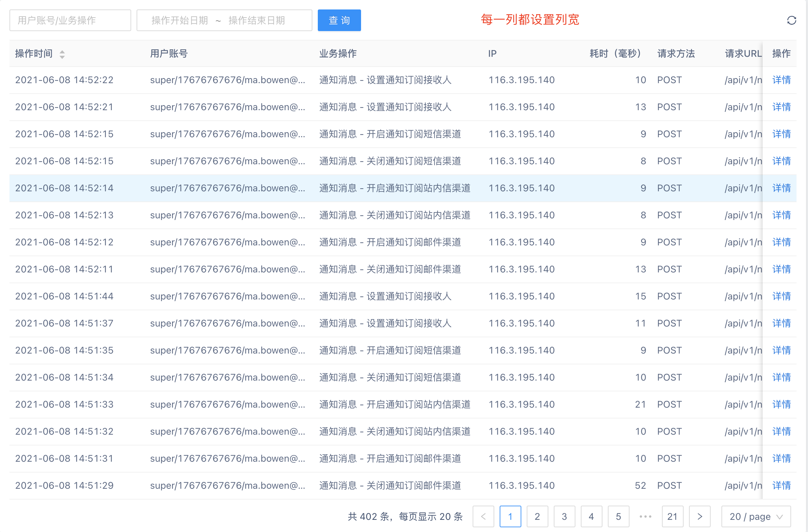Click the refresh icon at top right

(791, 20)
